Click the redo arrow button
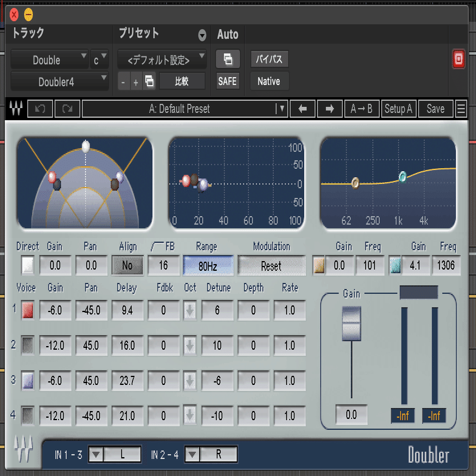 [67, 108]
